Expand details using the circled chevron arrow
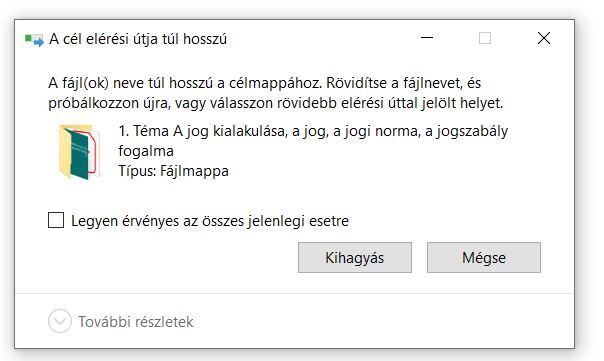Viewport: 604px width, 361px height. click(60, 321)
